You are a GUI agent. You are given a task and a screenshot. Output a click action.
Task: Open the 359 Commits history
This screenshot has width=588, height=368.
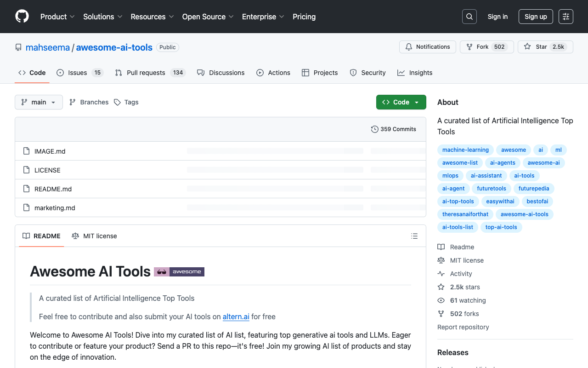click(394, 129)
